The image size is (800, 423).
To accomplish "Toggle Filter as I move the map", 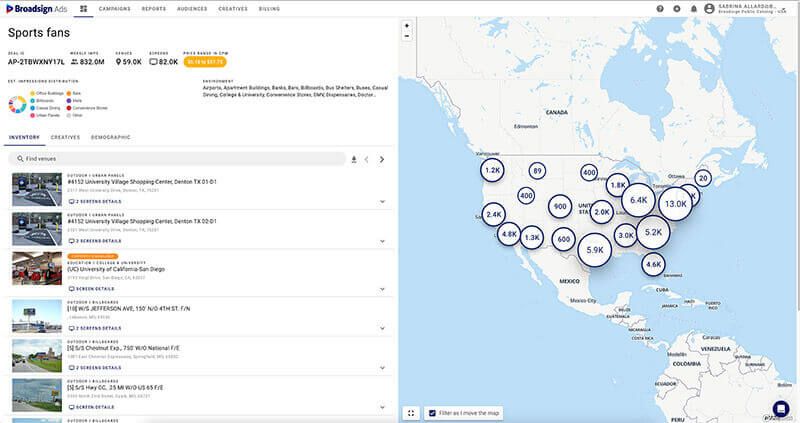I will [x=433, y=413].
